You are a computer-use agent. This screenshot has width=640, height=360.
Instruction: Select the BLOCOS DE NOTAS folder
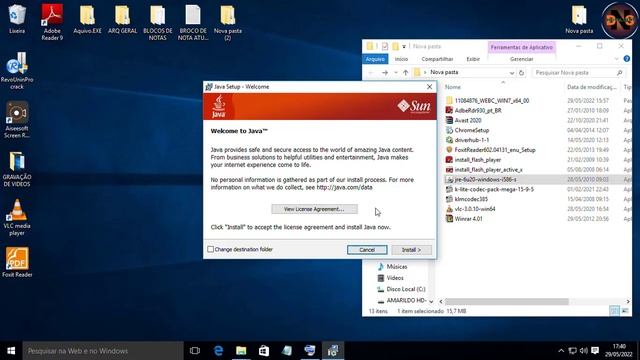158,22
